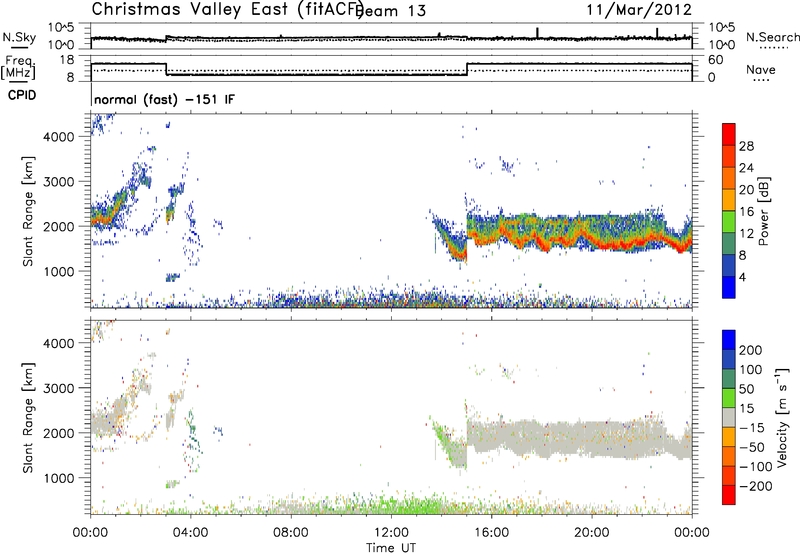Click the frequency step line at 15:00
The image size is (800, 554).
(x=467, y=69)
